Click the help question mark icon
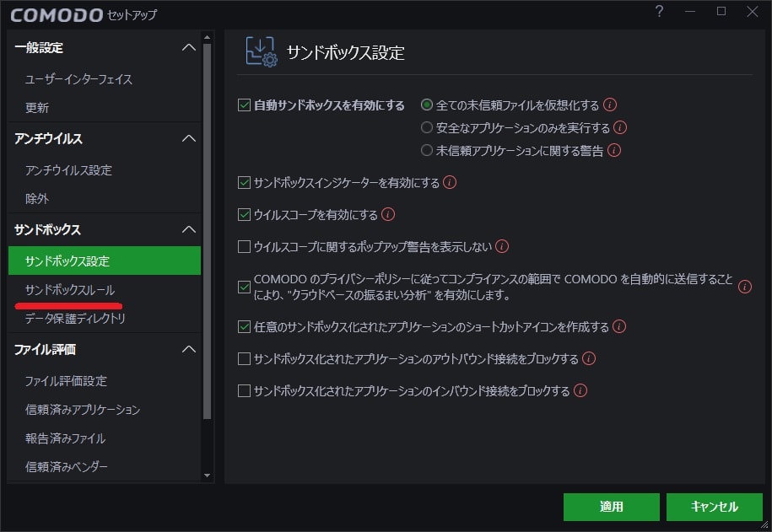This screenshot has width=772, height=532. 659,11
